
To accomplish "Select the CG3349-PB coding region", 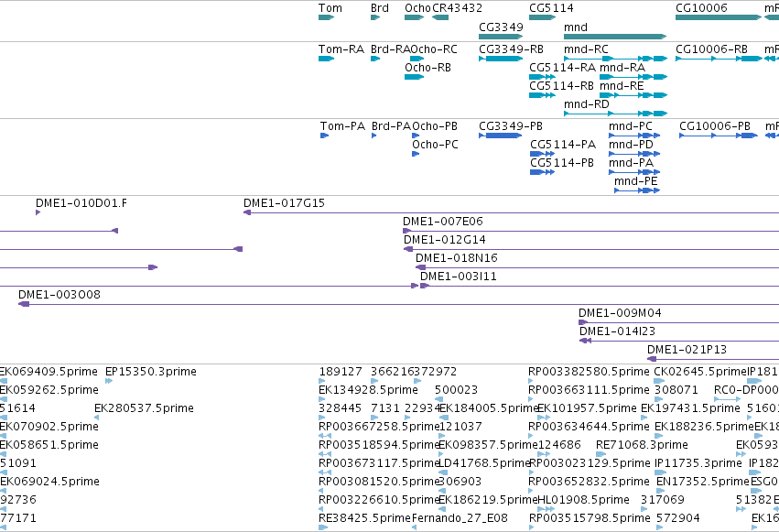I will click(501, 136).
